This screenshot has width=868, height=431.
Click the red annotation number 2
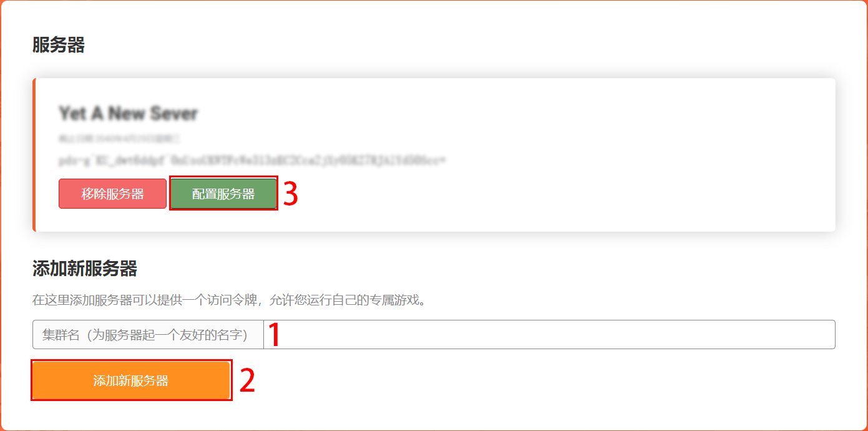[248, 380]
